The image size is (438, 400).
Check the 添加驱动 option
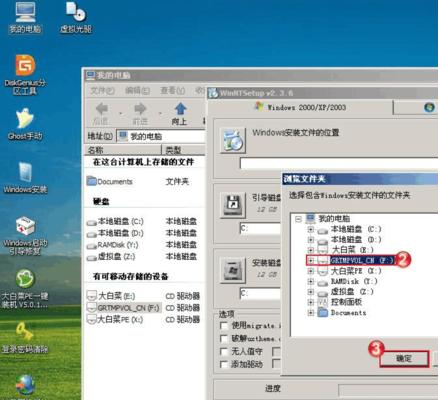pos(224,364)
